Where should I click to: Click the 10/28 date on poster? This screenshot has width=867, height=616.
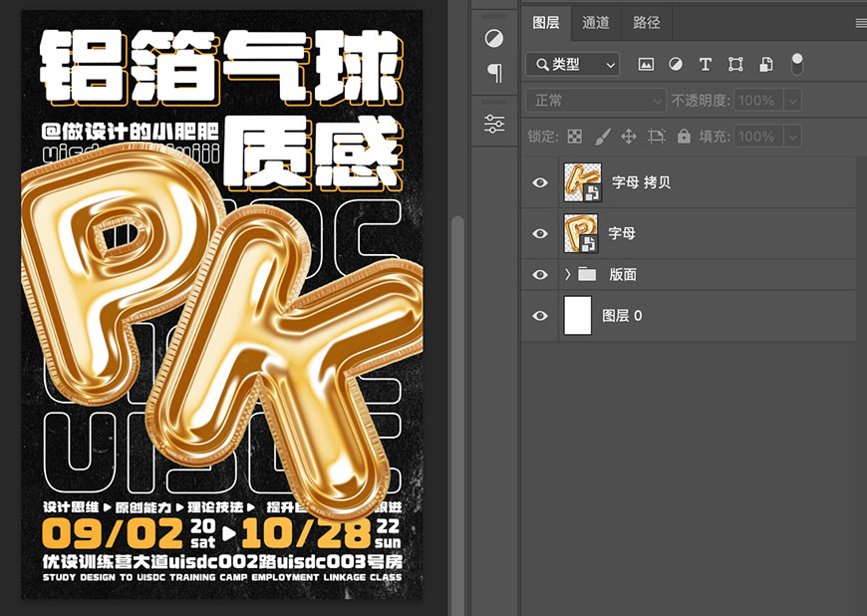pos(306,533)
